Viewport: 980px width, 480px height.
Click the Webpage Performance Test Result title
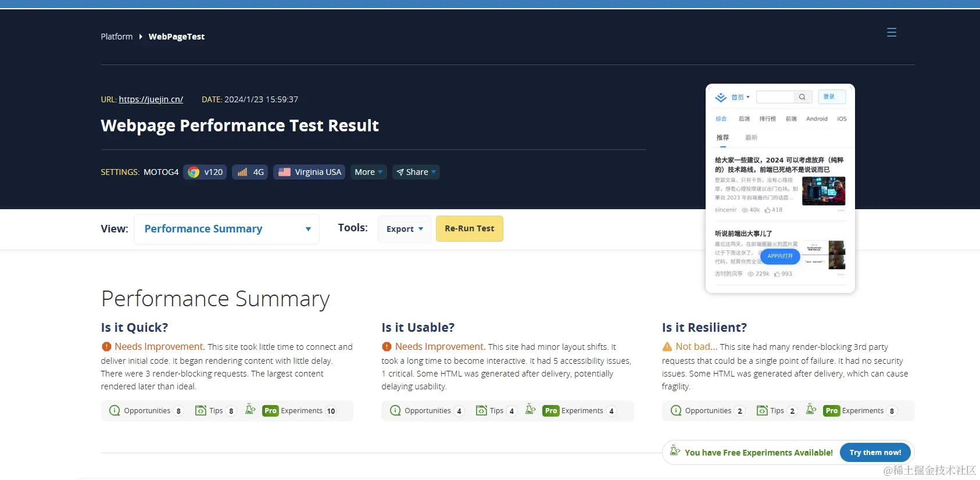coord(239,126)
